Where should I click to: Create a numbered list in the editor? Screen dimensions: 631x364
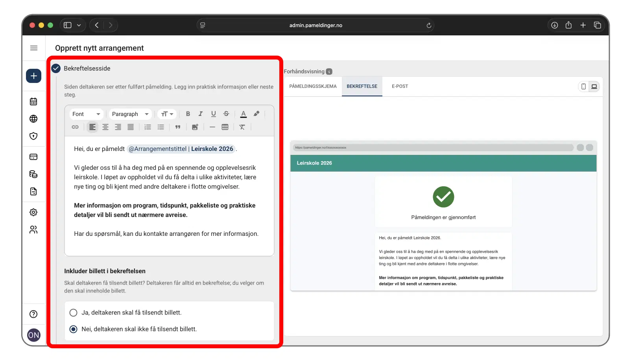pyautogui.click(x=148, y=127)
